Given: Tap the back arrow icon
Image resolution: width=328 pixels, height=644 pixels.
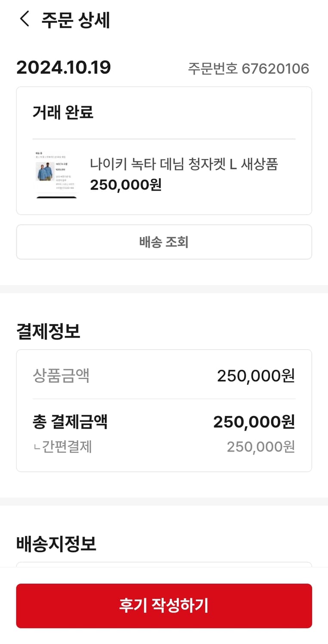Looking at the screenshot, I should point(25,19).
